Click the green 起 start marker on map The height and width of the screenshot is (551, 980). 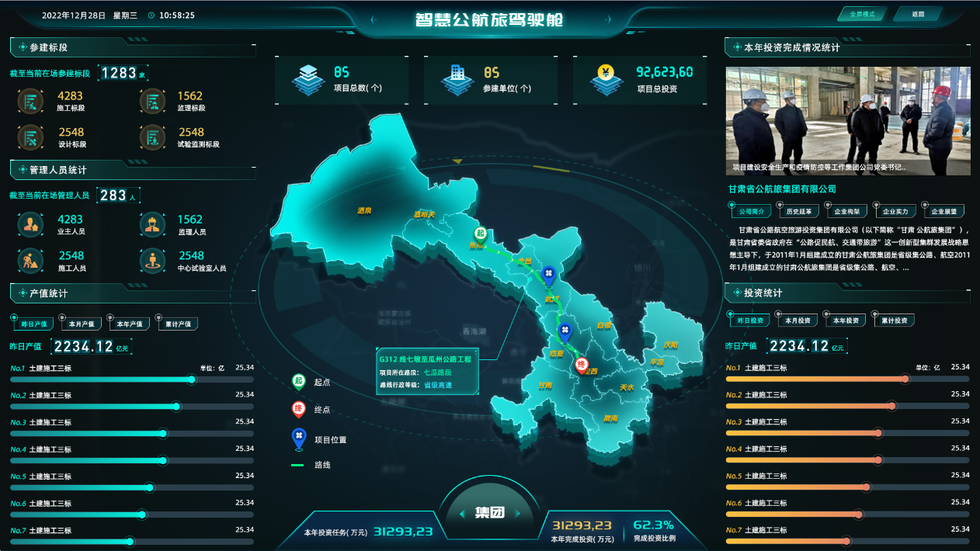481,234
